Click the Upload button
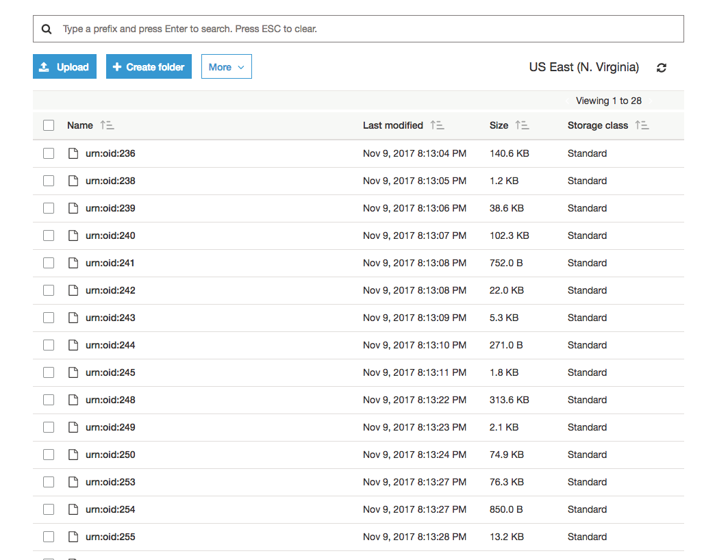The image size is (728, 560). click(64, 67)
